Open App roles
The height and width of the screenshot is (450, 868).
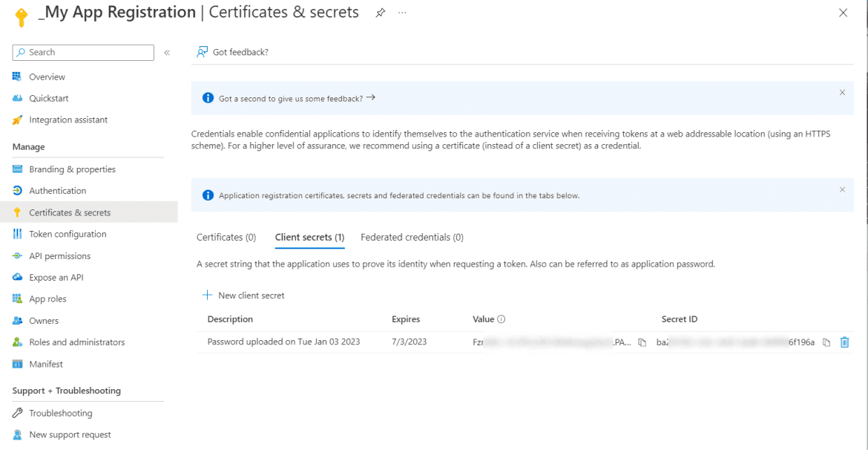click(47, 299)
